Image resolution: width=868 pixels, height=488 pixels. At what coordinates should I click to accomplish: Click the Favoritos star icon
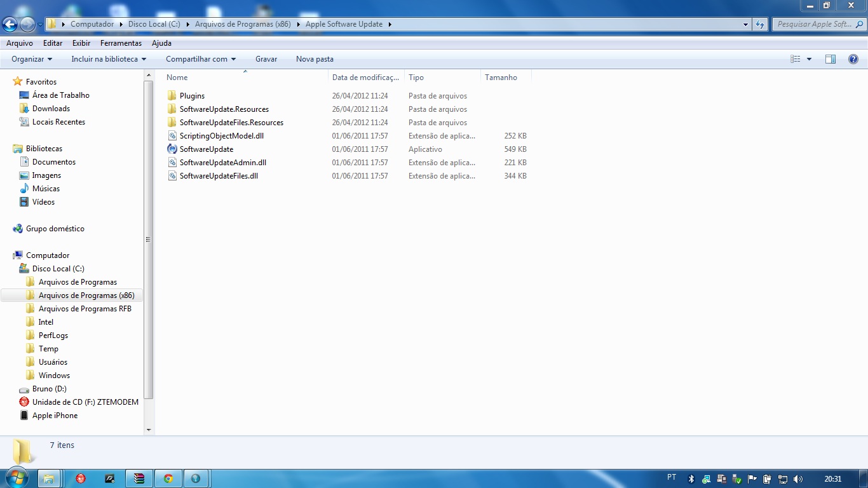tap(18, 82)
